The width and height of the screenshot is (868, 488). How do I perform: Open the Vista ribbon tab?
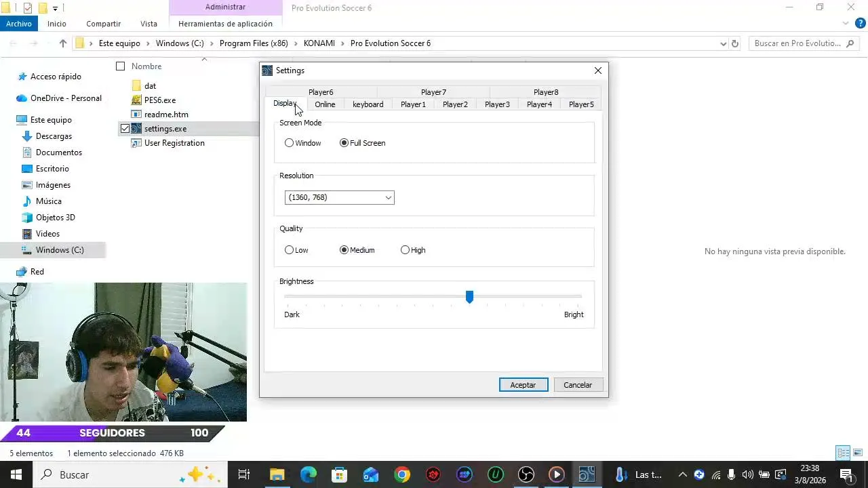149,24
